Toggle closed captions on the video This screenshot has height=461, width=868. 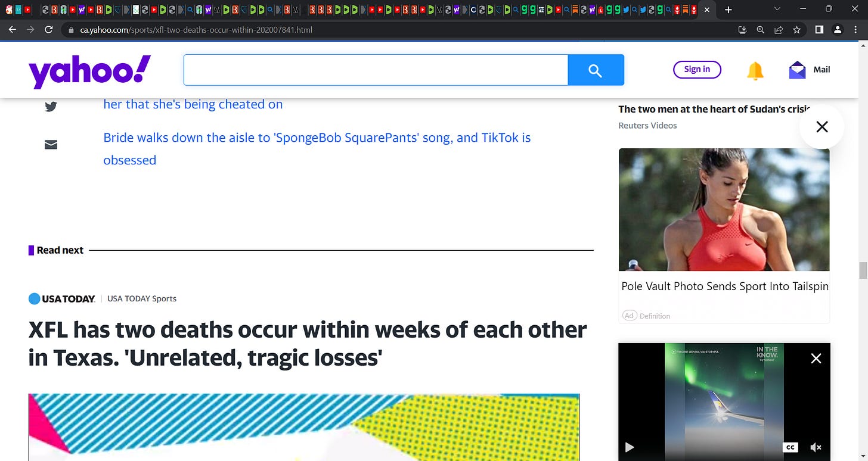click(790, 447)
